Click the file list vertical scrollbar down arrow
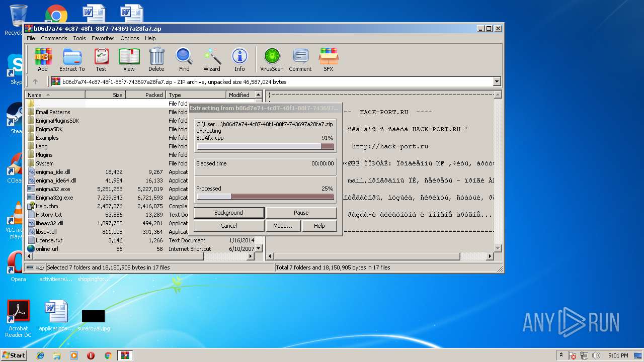Image resolution: width=644 pixels, height=362 pixels. pos(259,248)
